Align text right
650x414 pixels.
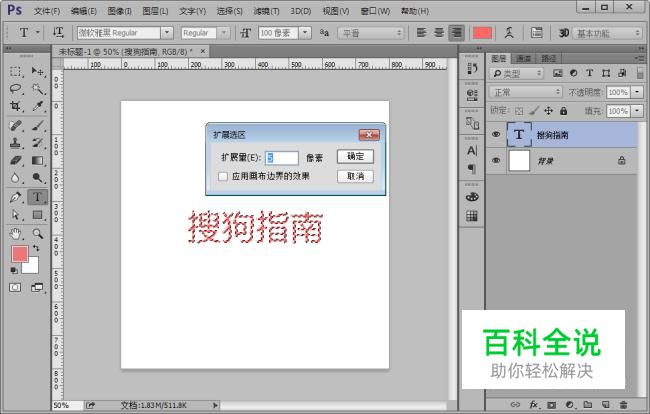point(457,32)
